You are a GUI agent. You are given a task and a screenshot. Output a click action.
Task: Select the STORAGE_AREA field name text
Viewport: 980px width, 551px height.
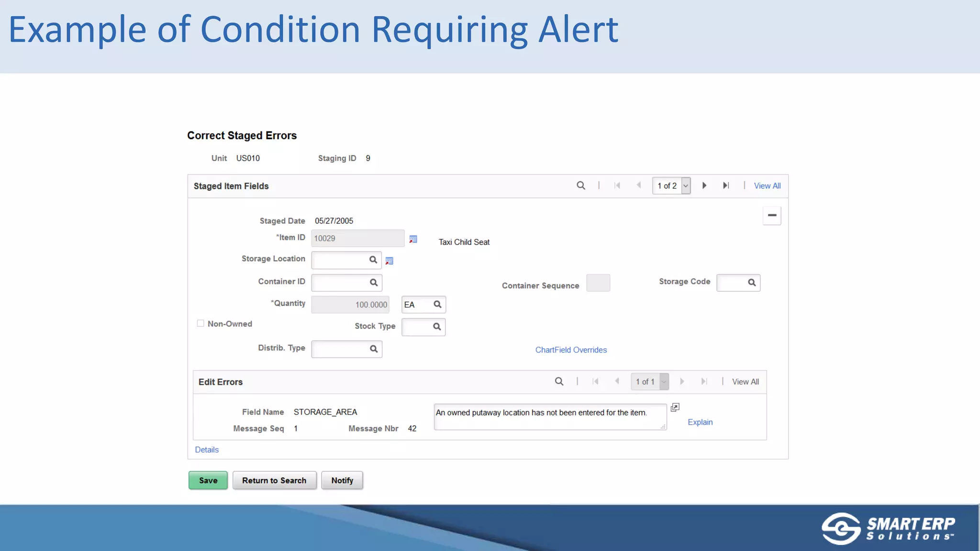click(325, 412)
